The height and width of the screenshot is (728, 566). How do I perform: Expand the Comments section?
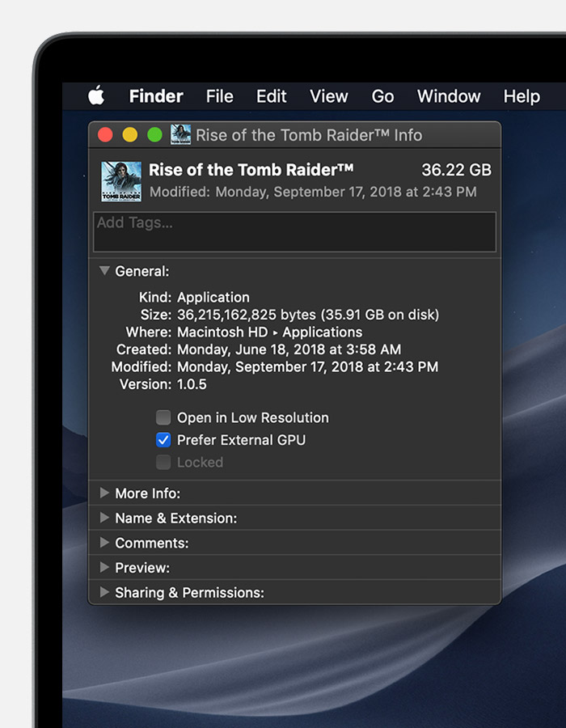coord(105,542)
